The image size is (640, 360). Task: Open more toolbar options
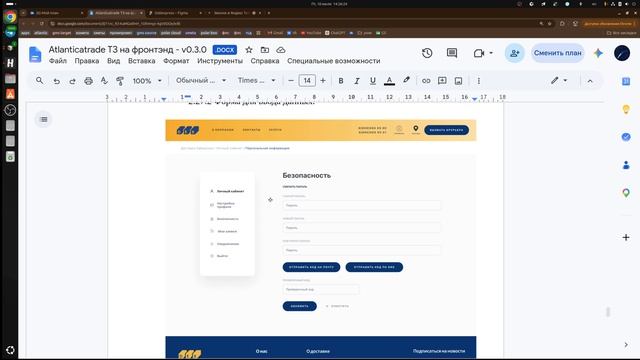pos(479,81)
